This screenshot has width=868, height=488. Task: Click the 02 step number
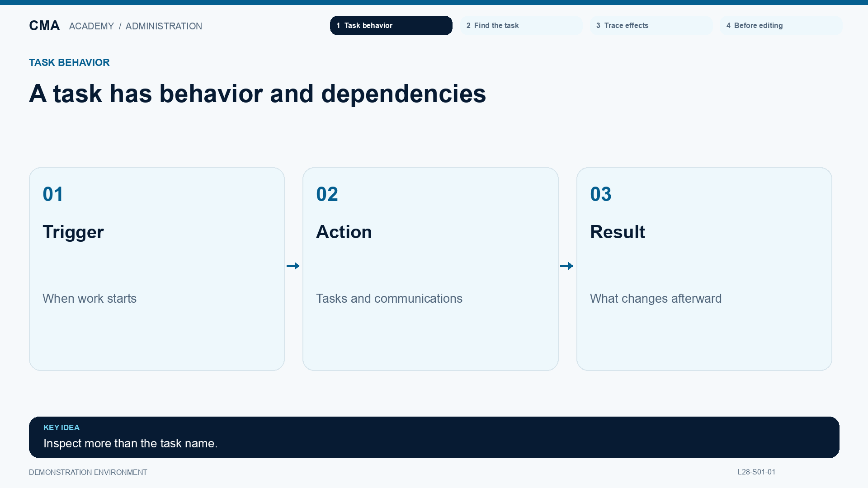coord(327,194)
